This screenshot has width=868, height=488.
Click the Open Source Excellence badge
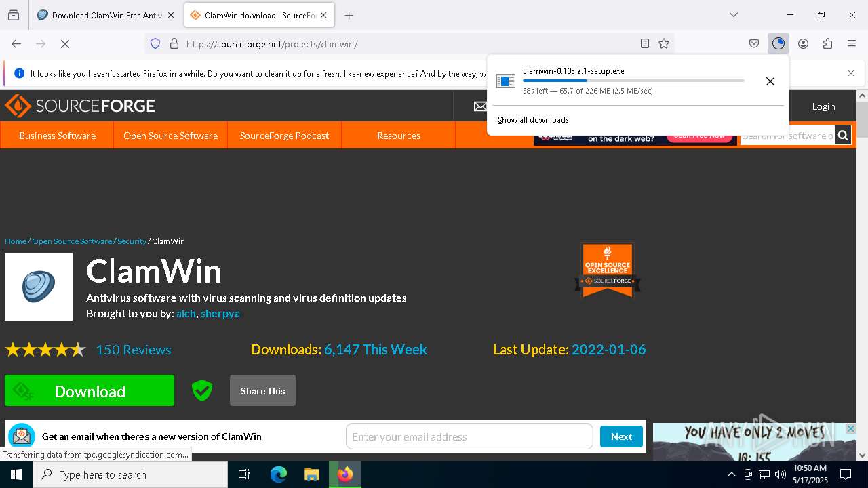608,270
